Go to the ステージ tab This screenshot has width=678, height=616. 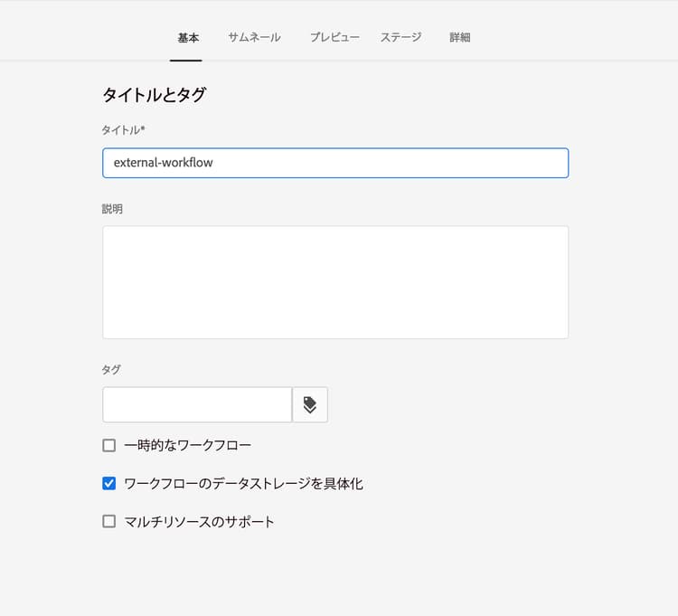tap(400, 38)
